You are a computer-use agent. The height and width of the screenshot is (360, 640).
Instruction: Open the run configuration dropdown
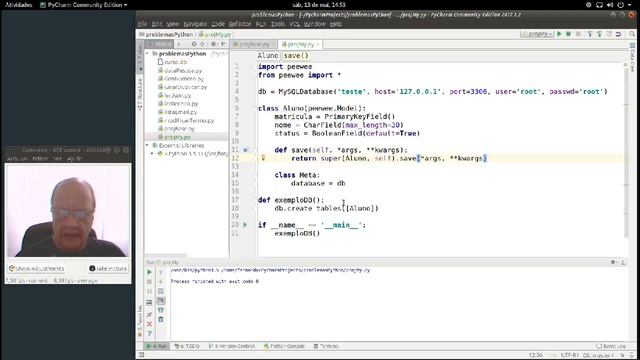pos(537,34)
